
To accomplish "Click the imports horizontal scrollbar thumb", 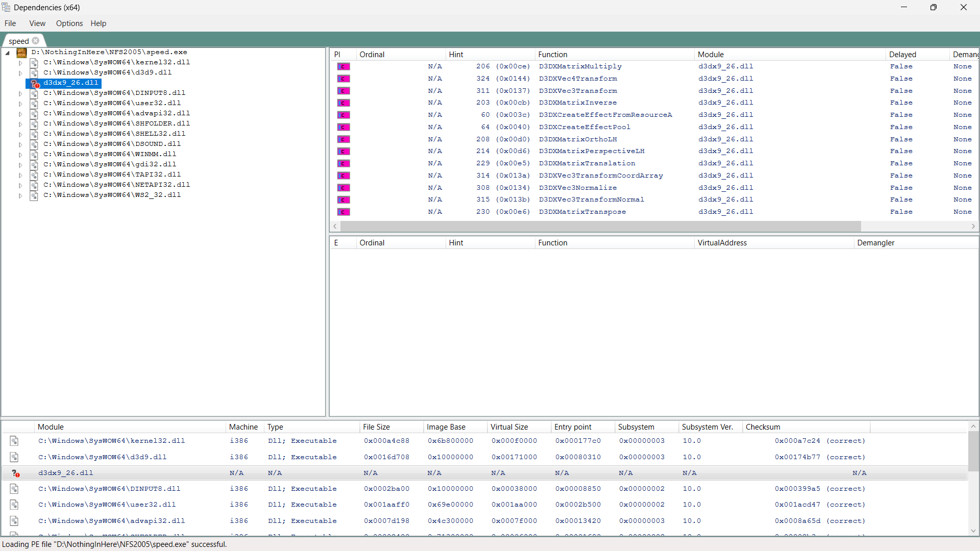I will coord(600,226).
